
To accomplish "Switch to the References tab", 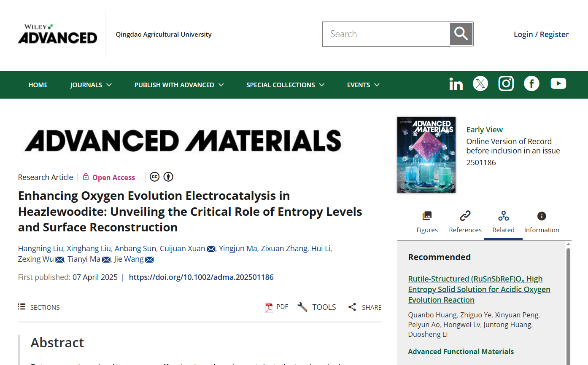I will tap(465, 222).
